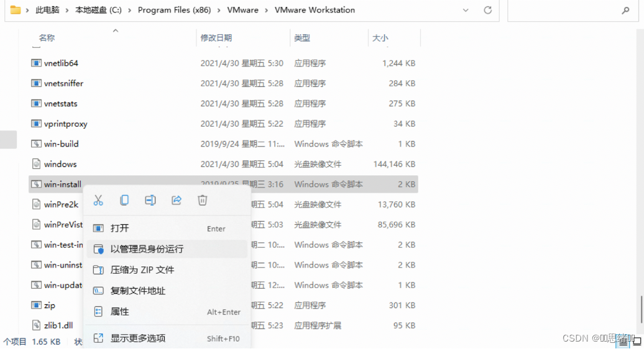Sort by 类型 column header
Image resolution: width=644 pixels, height=349 pixels.
pos(302,38)
